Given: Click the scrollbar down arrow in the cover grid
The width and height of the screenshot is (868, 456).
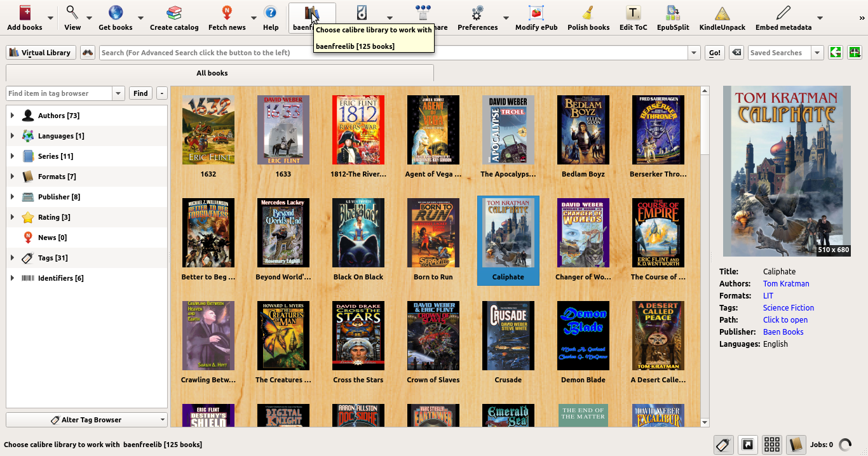Looking at the screenshot, I should [705, 422].
